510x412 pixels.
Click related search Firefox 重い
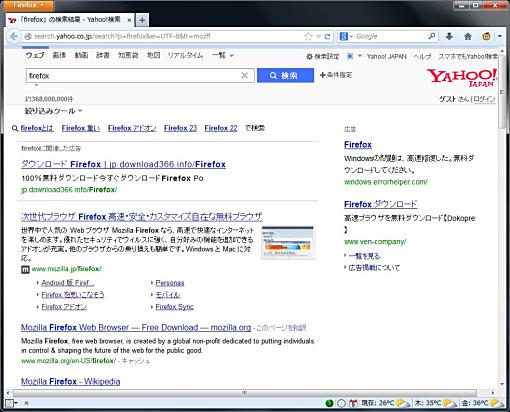click(x=81, y=128)
